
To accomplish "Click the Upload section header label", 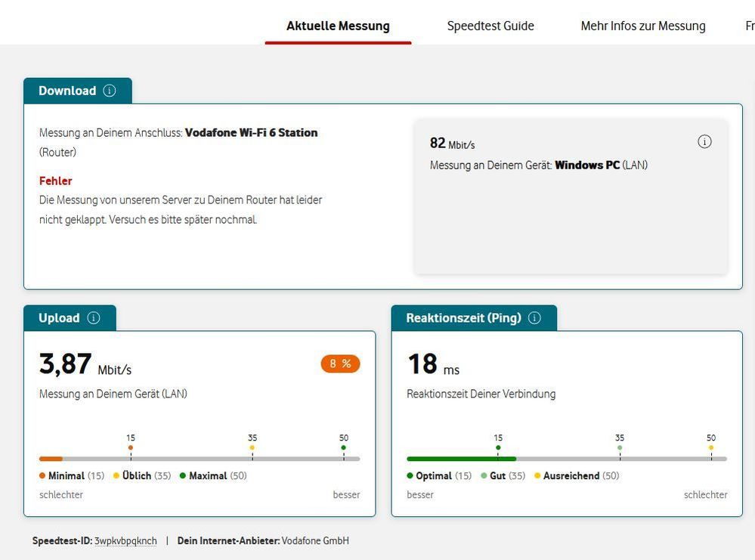I will [59, 318].
